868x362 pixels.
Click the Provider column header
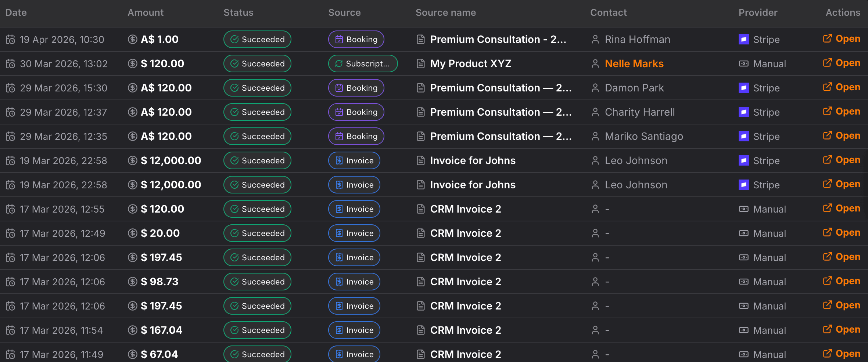click(x=758, y=12)
